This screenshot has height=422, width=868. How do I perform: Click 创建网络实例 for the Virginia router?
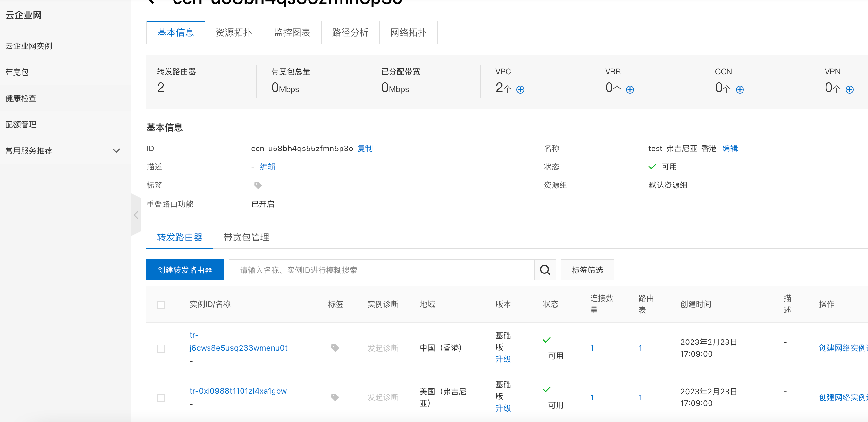click(843, 397)
